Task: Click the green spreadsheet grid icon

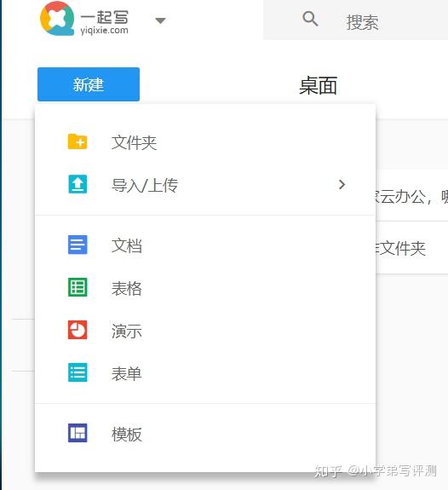Action: coord(78,287)
